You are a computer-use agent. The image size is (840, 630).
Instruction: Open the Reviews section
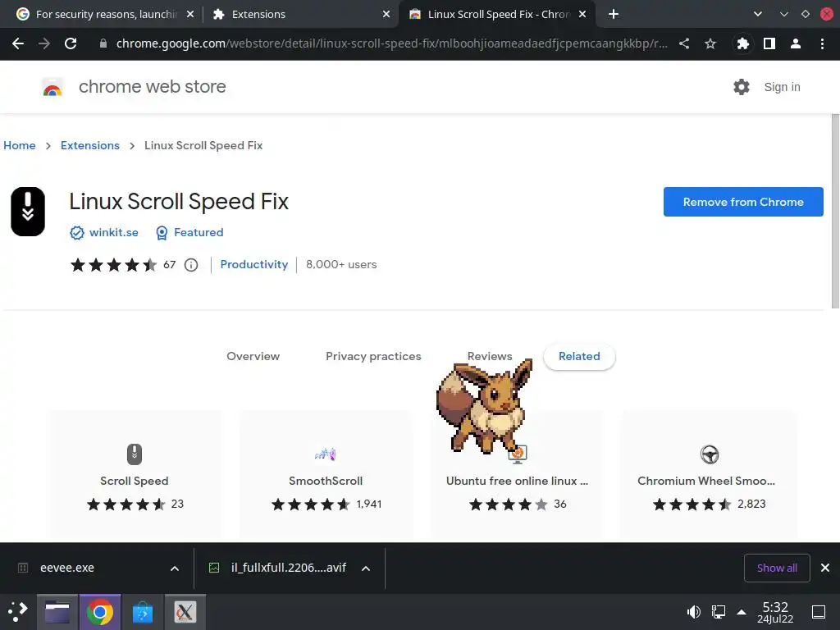(490, 356)
